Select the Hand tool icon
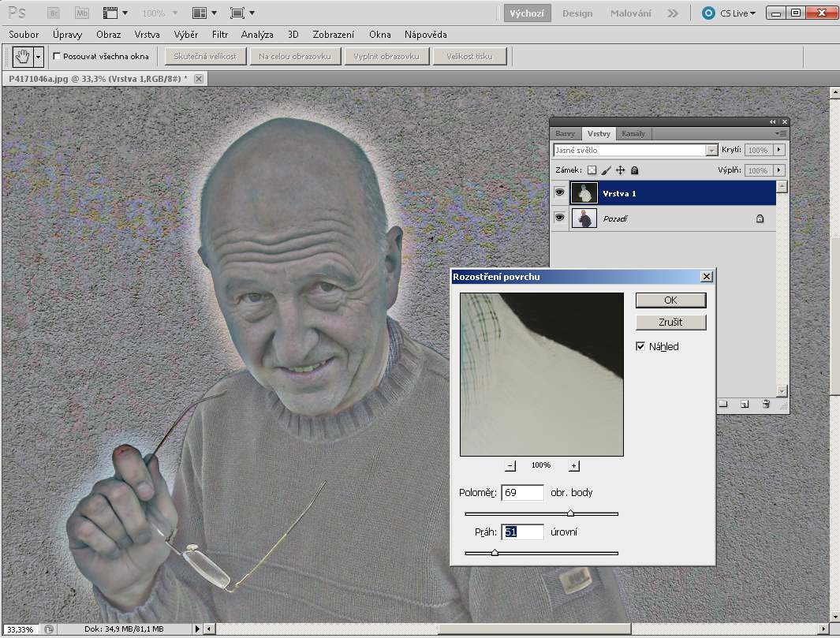Screen dimensions: 840x638 [22, 57]
